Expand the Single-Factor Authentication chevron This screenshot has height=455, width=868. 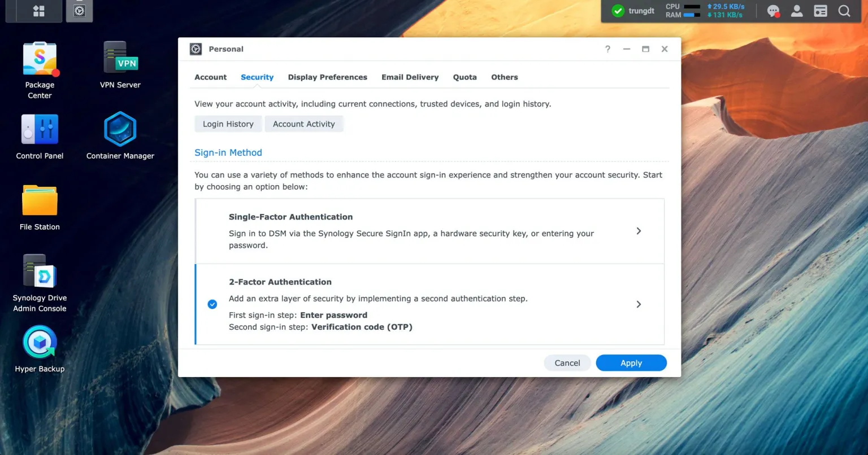pyautogui.click(x=639, y=231)
